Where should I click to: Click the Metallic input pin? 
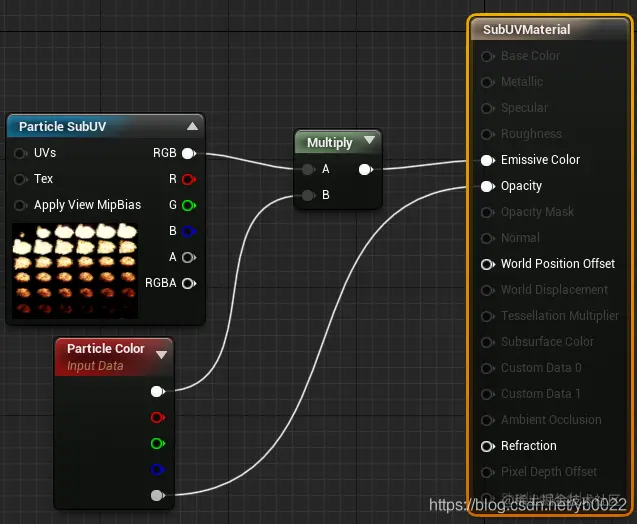[488, 82]
